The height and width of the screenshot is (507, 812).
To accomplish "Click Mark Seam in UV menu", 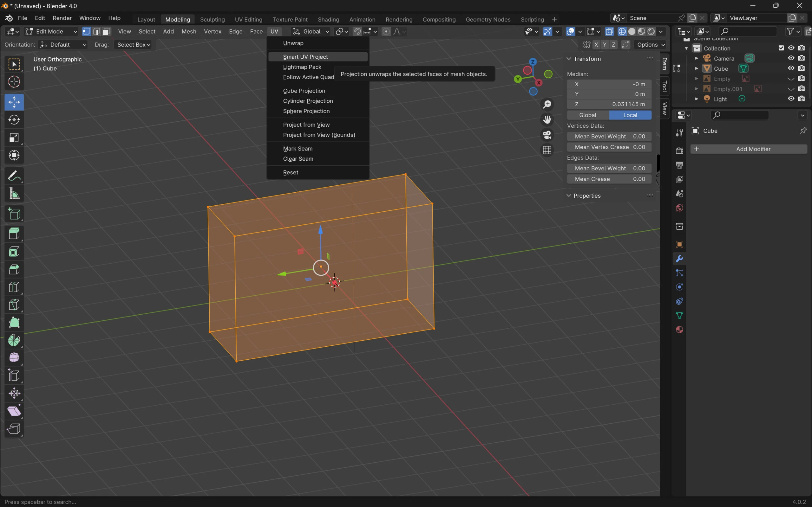I will pos(297,149).
